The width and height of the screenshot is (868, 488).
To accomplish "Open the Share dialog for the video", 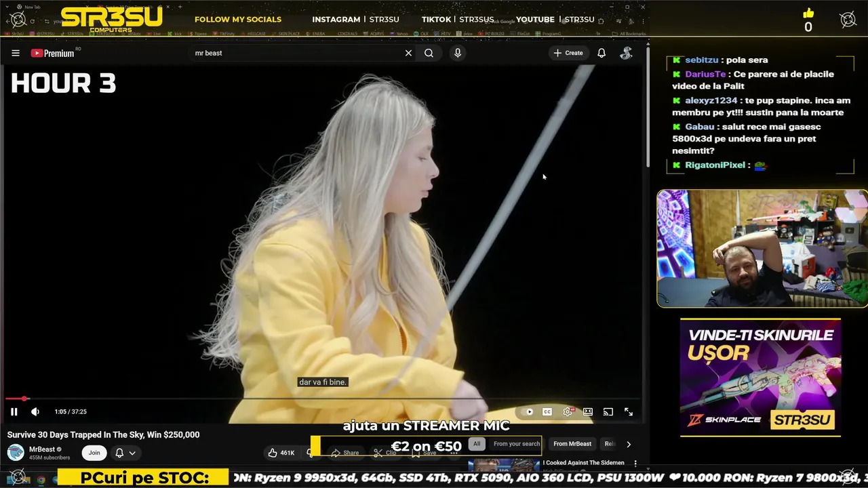I will pyautogui.click(x=345, y=453).
